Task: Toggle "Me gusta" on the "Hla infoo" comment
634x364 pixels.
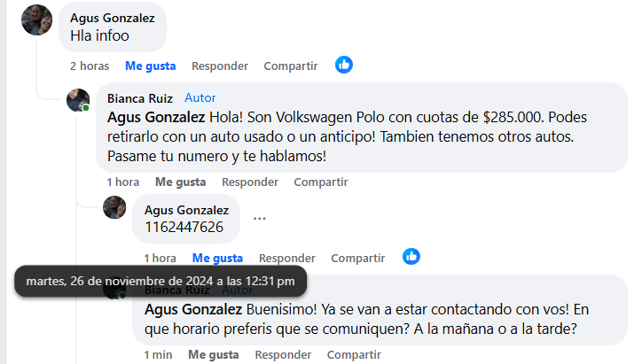Action: click(x=151, y=66)
